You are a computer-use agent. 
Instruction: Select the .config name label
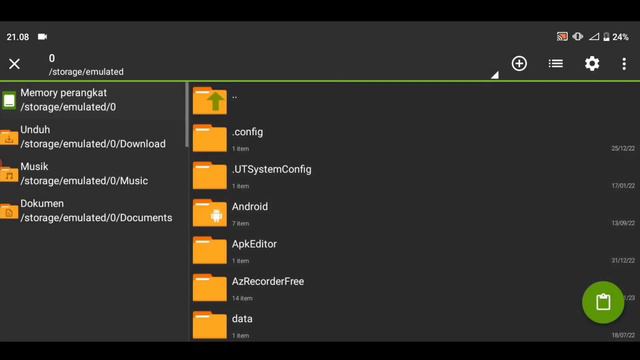tap(247, 132)
